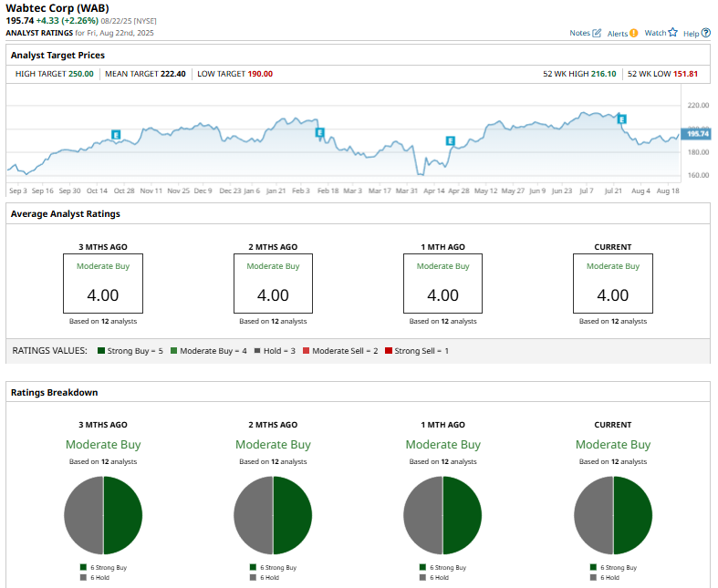Click the CURRENT ratings pie chart
The width and height of the screenshot is (718, 588).
click(613, 515)
